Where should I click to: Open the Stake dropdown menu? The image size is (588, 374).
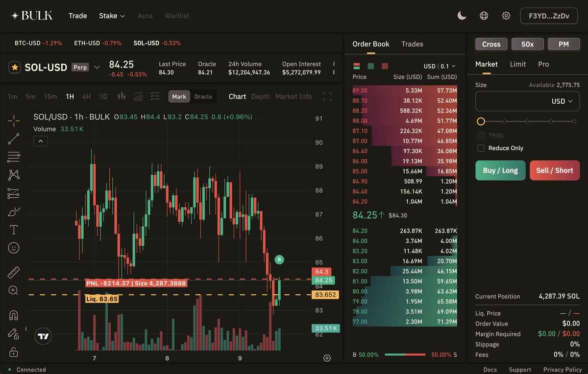click(112, 16)
